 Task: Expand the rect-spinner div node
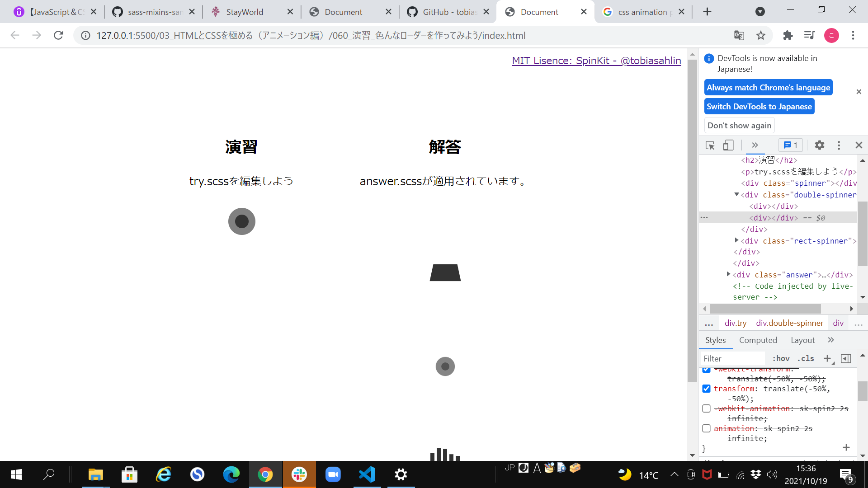(x=736, y=240)
